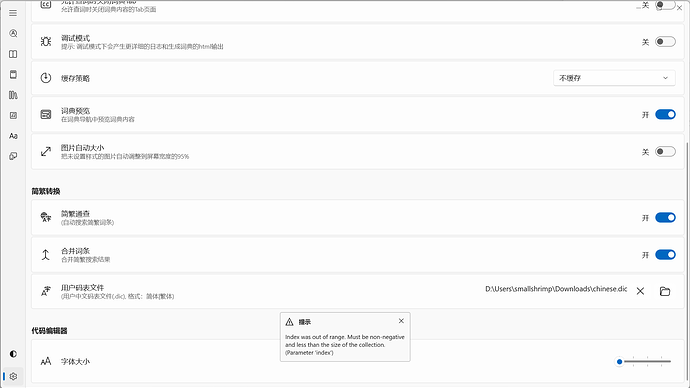
Task: Expand the 缓存策略 dropdown showing 不缓存
Action: tap(614, 78)
